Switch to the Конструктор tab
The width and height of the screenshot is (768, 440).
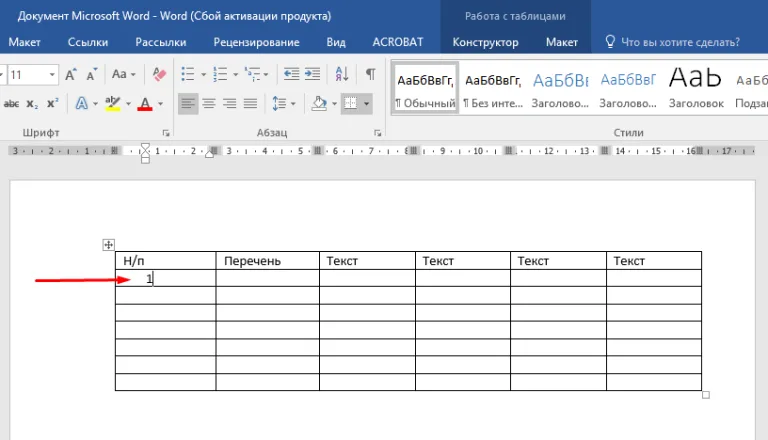click(x=485, y=42)
